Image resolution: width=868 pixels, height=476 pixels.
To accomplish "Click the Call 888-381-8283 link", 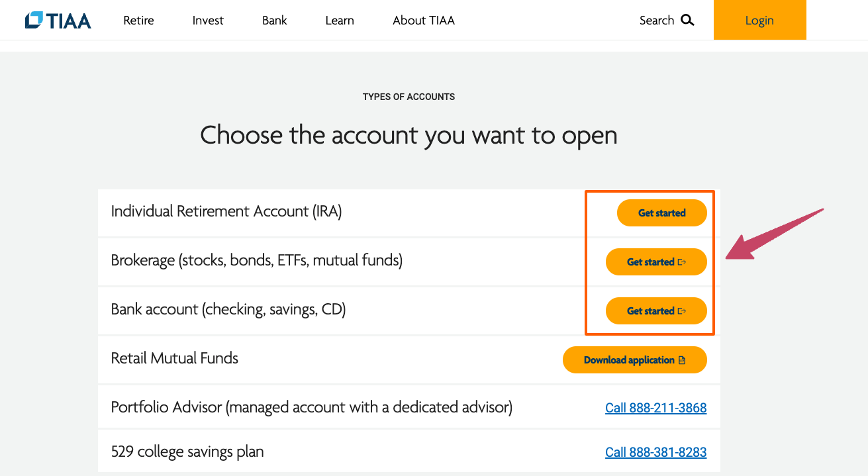I will point(656,452).
